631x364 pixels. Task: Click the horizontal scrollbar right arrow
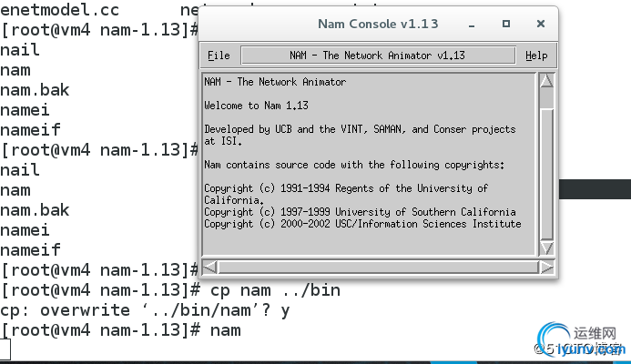[546, 267]
